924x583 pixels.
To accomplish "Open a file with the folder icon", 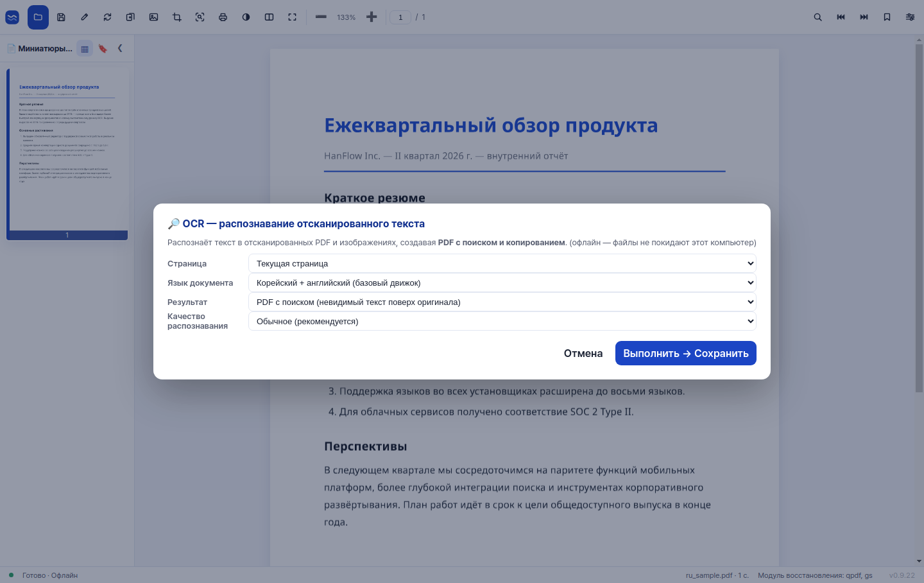I will click(38, 17).
